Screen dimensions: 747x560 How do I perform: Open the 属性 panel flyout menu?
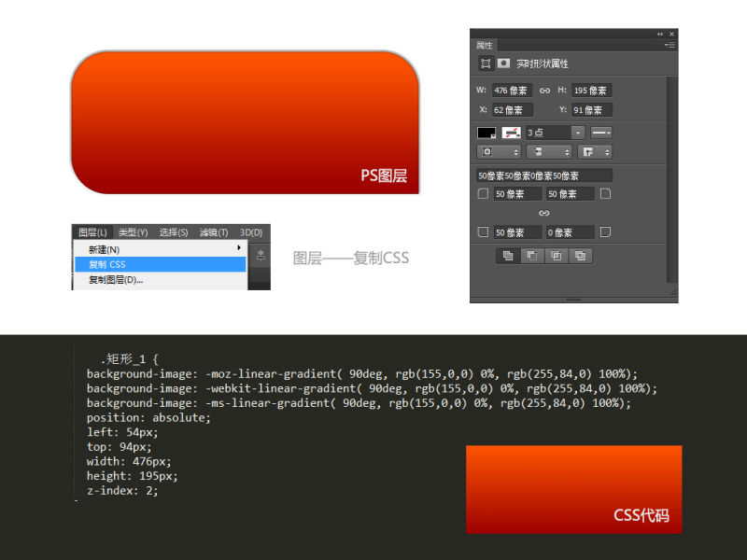pyautogui.click(x=669, y=45)
